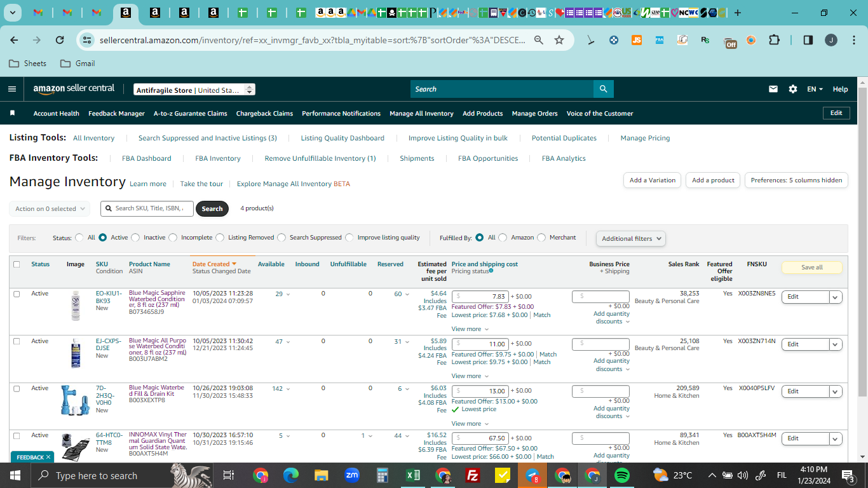Click the Save all button

pos(812,268)
